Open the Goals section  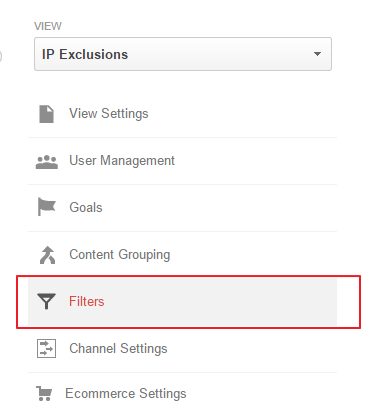point(86,208)
